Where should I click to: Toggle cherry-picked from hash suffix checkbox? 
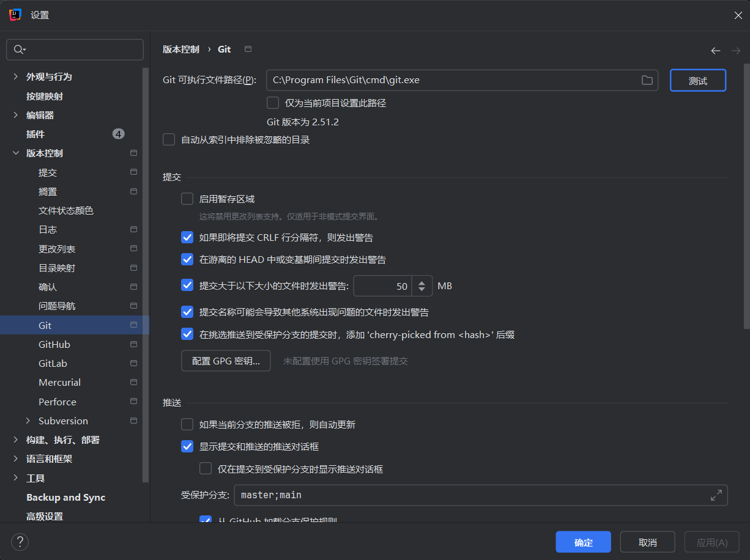click(187, 334)
